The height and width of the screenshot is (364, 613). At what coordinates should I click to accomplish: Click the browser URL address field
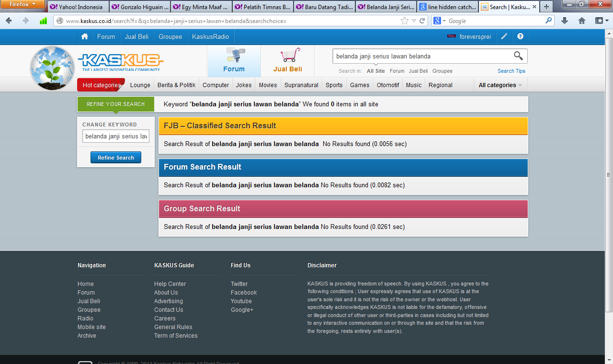pyautogui.click(x=232, y=21)
